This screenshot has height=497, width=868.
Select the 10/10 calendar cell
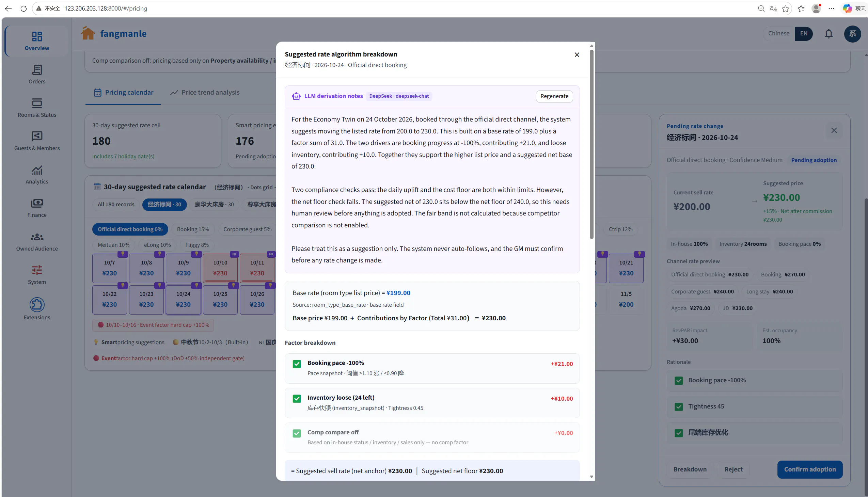(x=220, y=268)
